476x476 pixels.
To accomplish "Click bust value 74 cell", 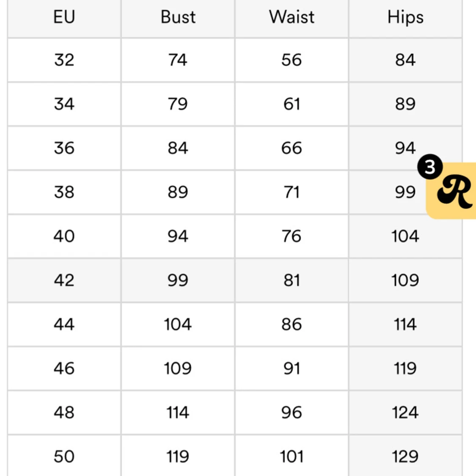I will tap(178, 60).
